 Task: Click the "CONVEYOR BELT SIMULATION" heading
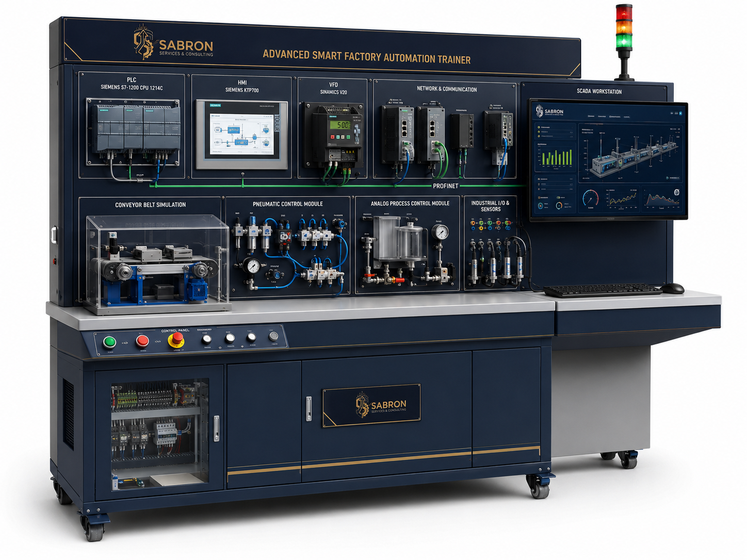point(150,205)
